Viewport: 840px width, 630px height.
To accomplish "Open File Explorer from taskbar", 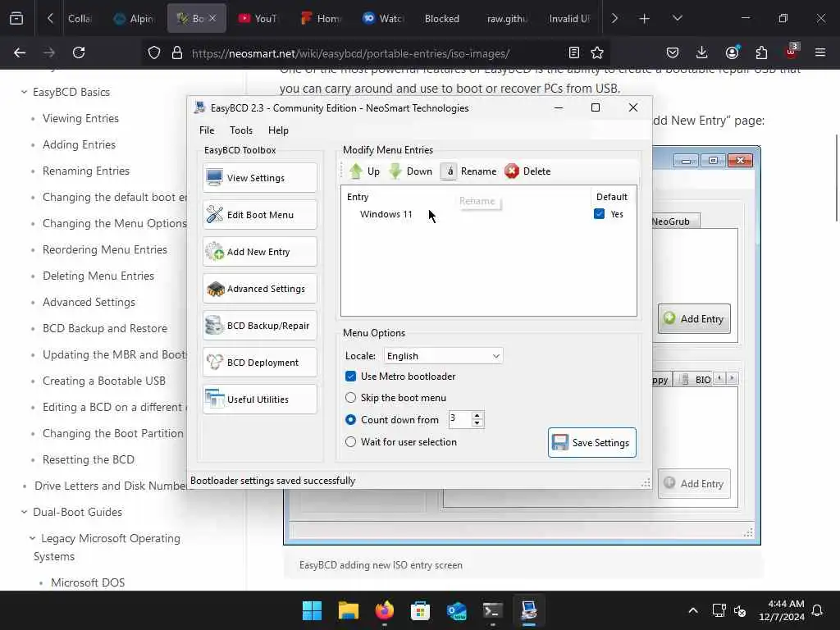I will tap(348, 610).
